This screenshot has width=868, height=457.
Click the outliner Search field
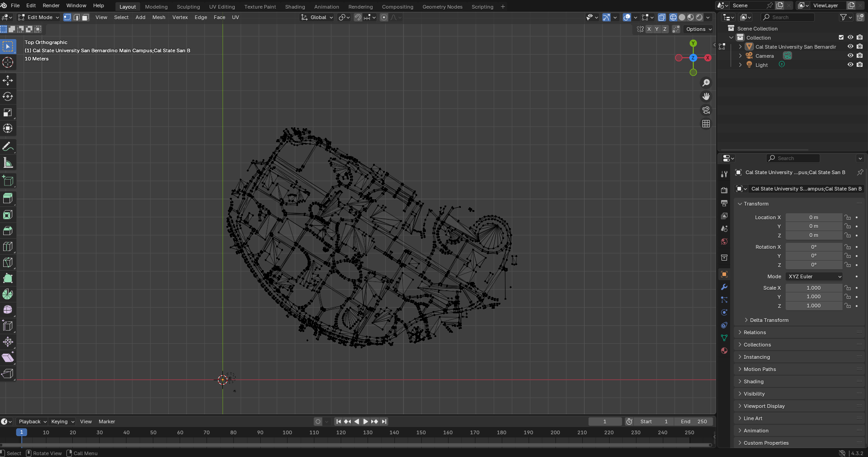pos(788,17)
